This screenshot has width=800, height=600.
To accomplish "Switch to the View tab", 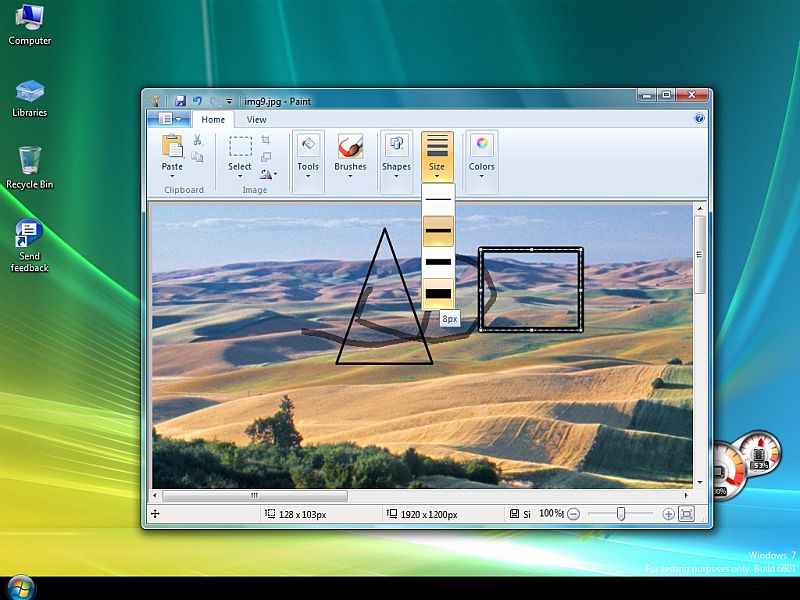I will click(257, 119).
